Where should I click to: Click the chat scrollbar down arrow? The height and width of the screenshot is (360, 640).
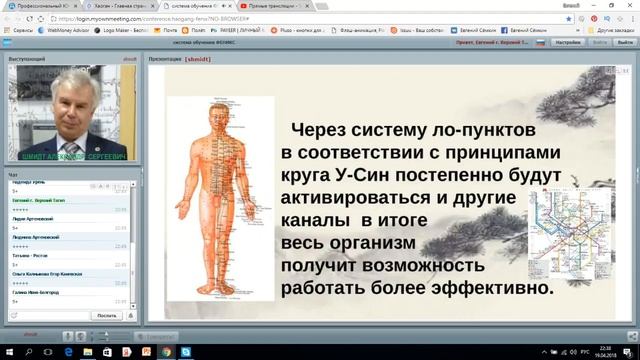133,306
